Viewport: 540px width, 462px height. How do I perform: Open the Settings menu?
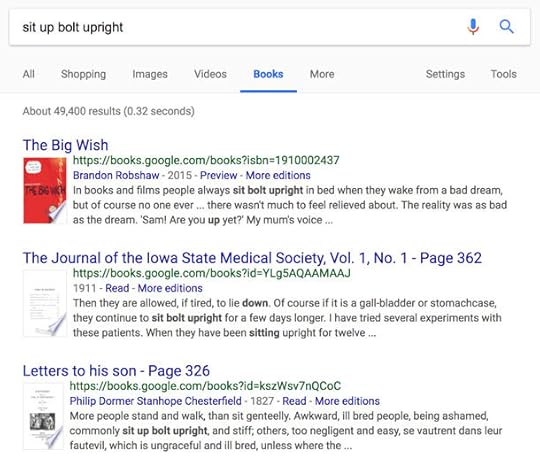445,74
